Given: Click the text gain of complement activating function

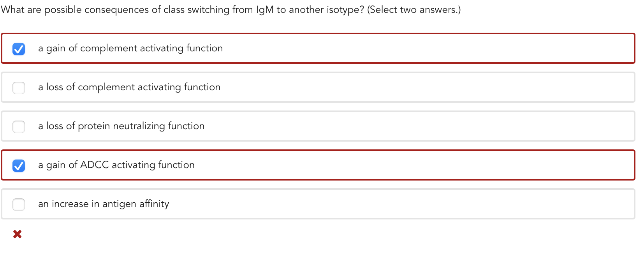Looking at the screenshot, I should click(x=130, y=48).
